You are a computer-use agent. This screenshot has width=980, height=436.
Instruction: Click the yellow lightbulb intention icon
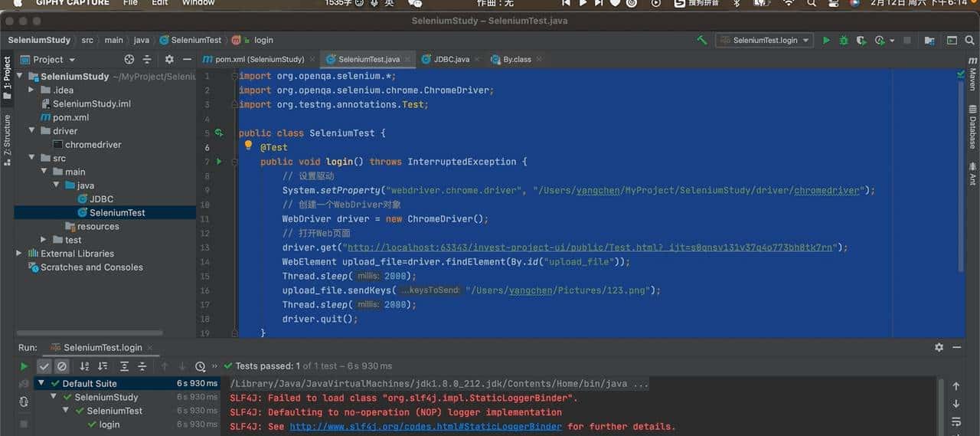pos(248,145)
